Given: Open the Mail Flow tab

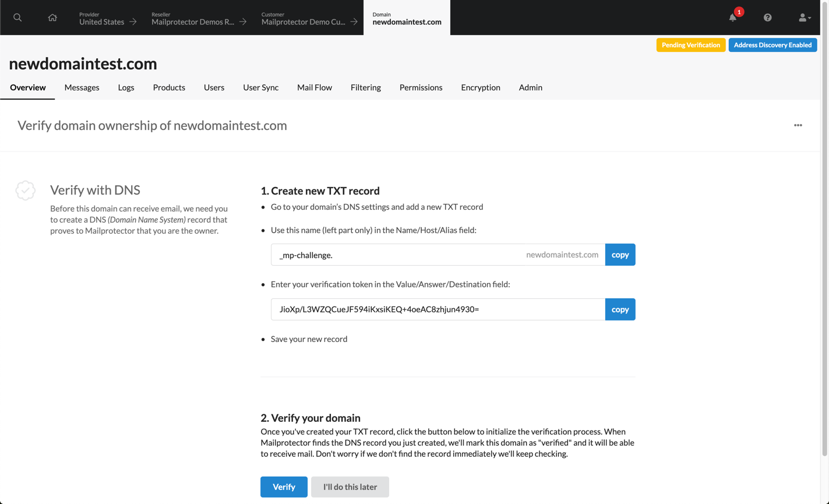Looking at the screenshot, I should point(314,87).
